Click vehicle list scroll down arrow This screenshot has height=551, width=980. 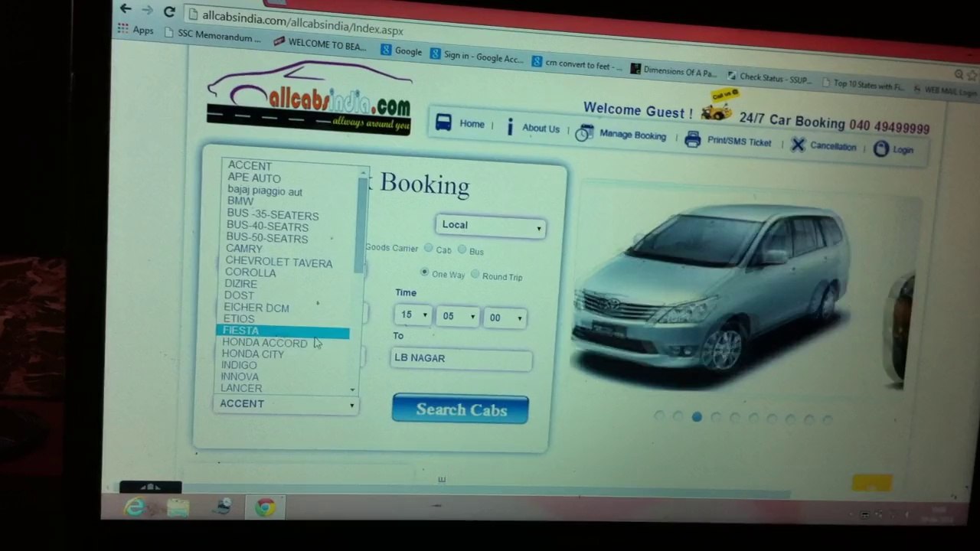tap(353, 390)
